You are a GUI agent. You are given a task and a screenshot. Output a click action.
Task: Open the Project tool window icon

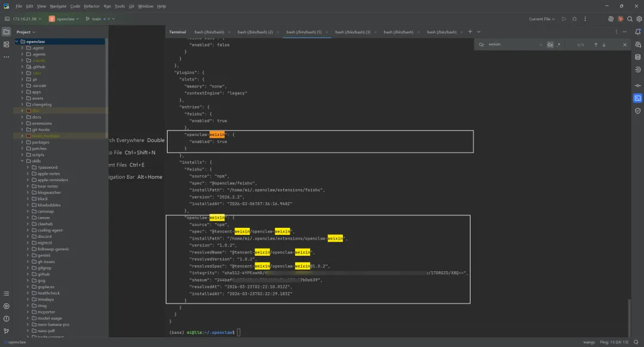coord(6,32)
